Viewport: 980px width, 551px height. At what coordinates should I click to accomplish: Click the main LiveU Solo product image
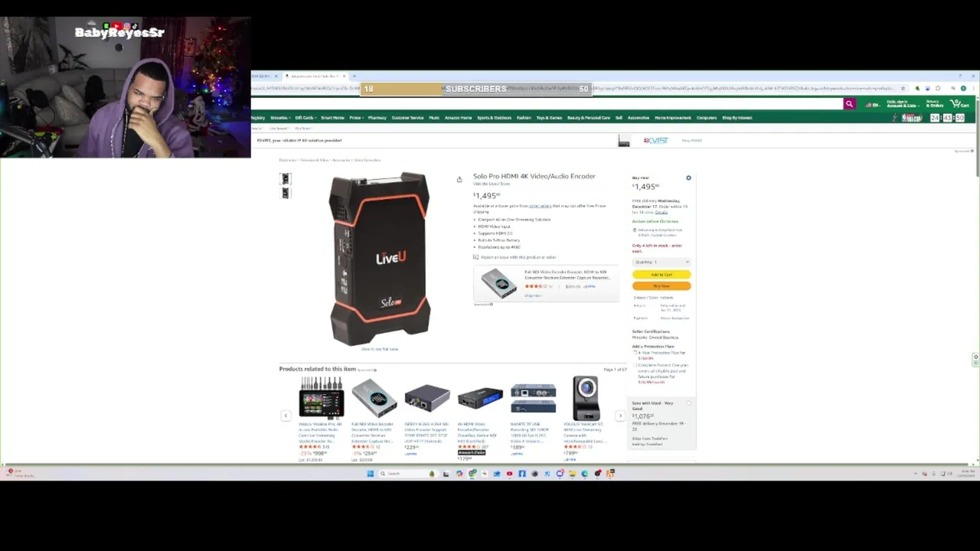(x=380, y=259)
